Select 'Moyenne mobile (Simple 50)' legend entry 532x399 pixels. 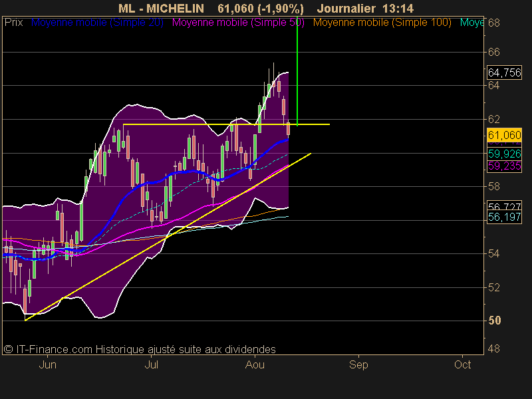coord(238,23)
